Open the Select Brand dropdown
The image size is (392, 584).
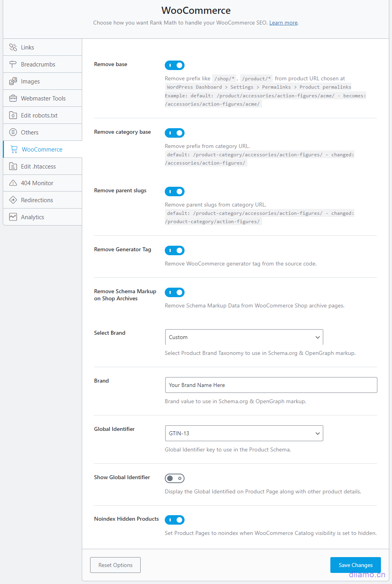[244, 337]
